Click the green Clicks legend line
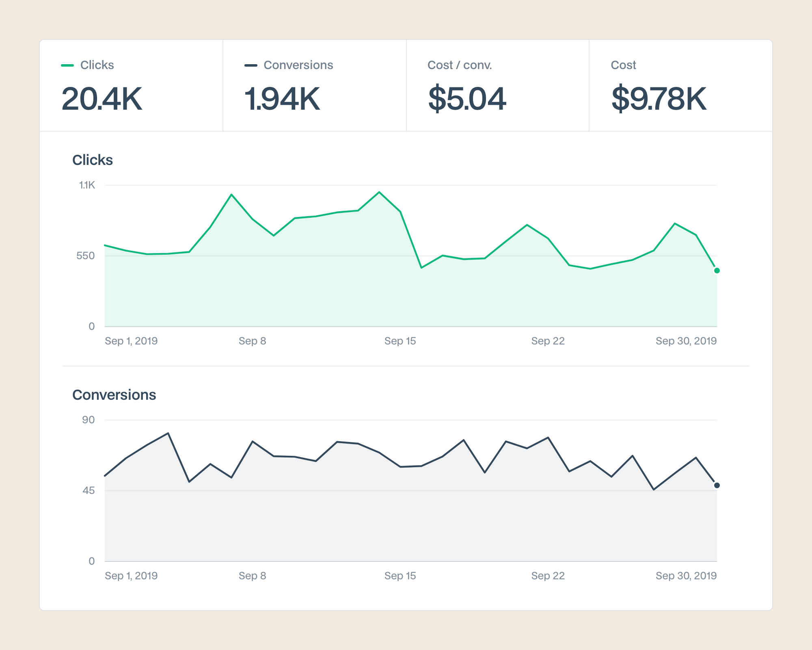Screen dimensions: 812x650 [67, 65]
